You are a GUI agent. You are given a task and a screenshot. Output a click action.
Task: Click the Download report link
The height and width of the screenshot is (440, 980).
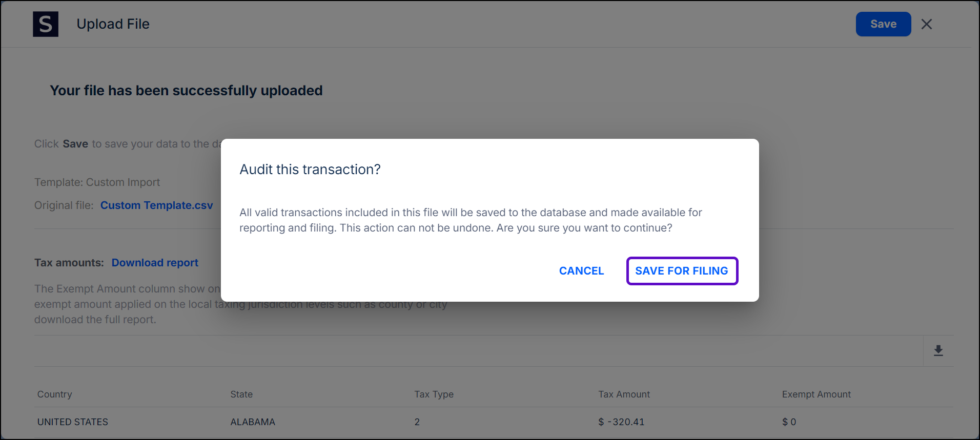(155, 263)
